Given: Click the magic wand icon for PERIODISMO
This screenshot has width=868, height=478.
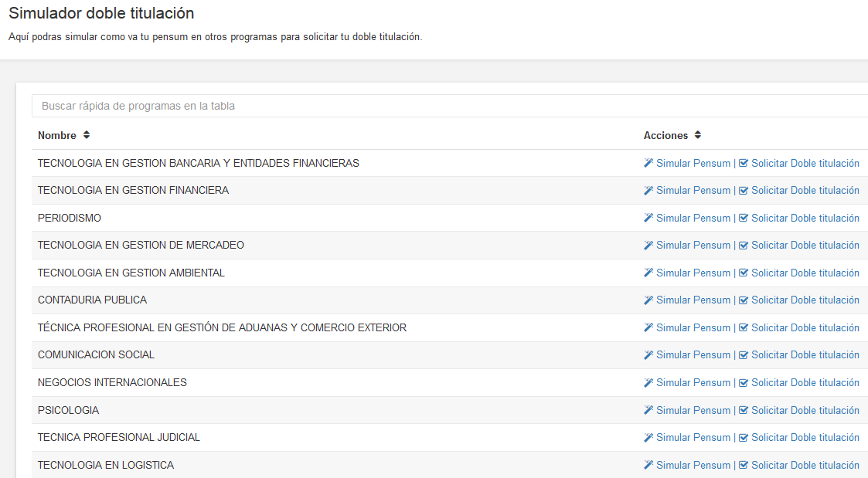Looking at the screenshot, I should (x=648, y=218).
